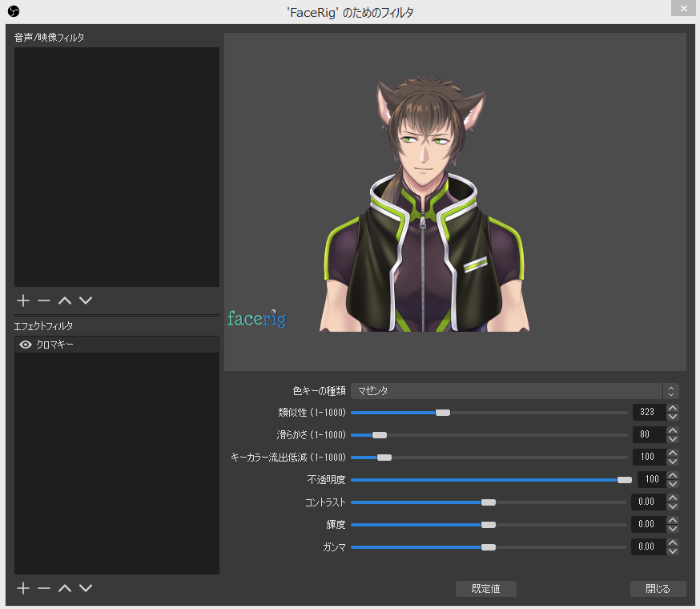Click the ガンマ slider handle
The width and height of the screenshot is (700, 609).
click(x=489, y=547)
